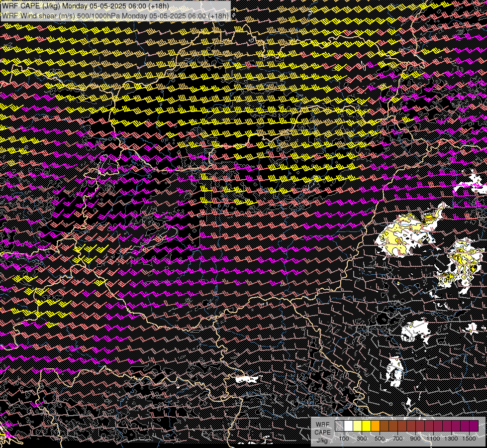Click the 100 legend scale label
This screenshot has height=448, width=487.
344,439
